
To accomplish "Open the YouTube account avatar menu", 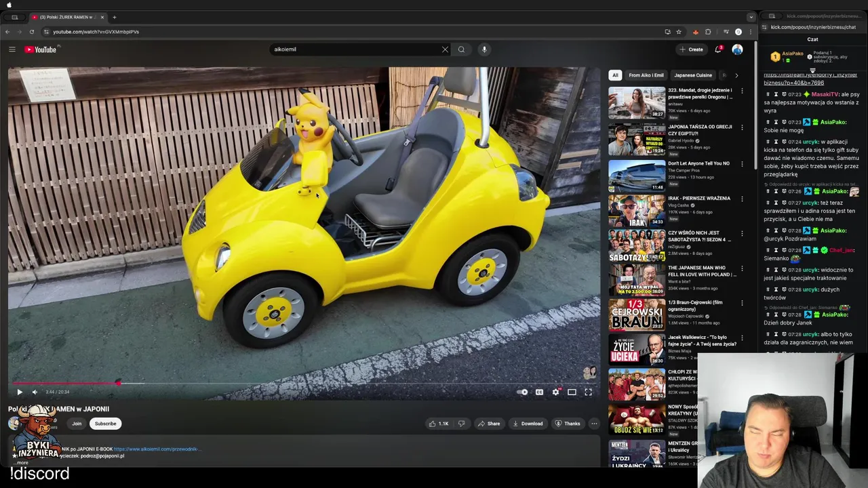I will coord(737,49).
